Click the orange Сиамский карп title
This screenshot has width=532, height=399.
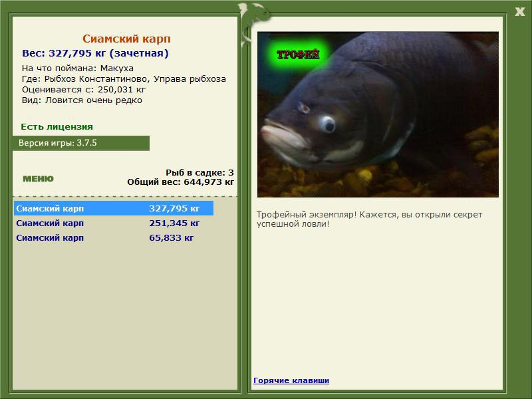click(x=126, y=39)
